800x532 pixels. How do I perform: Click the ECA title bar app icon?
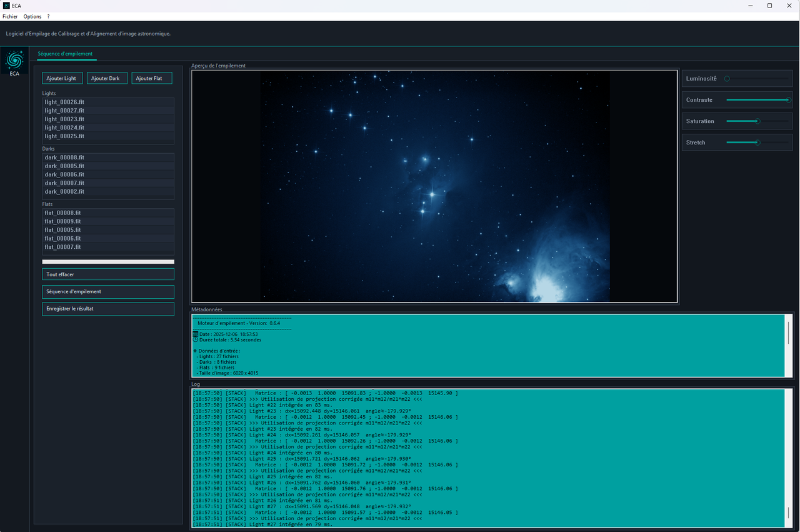6,6
